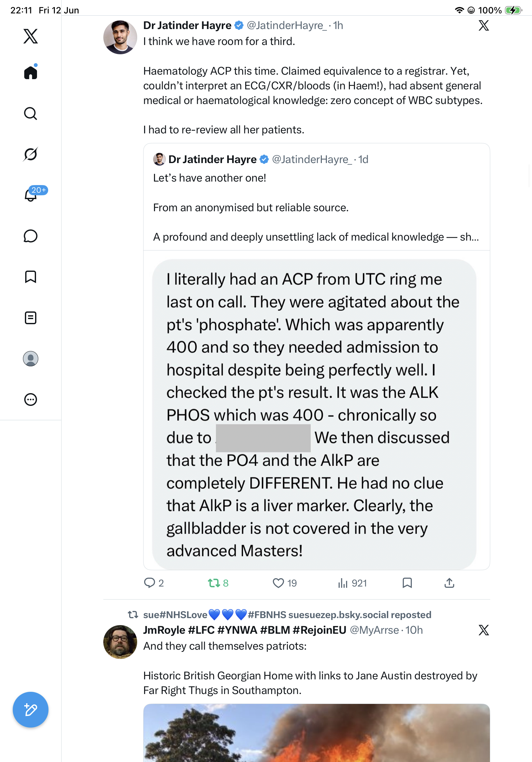
Task: Open the quoted 'Let's have another one!' post
Action: [316, 197]
